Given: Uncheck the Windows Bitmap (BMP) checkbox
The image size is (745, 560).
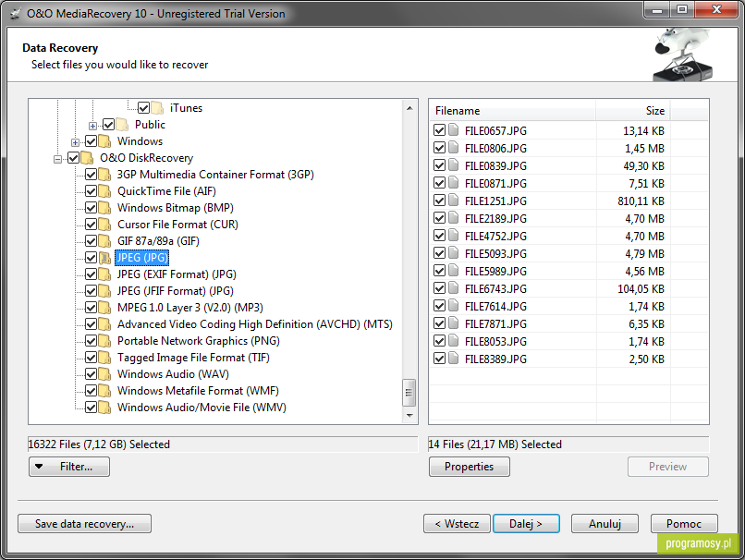Looking at the screenshot, I should pos(91,208).
